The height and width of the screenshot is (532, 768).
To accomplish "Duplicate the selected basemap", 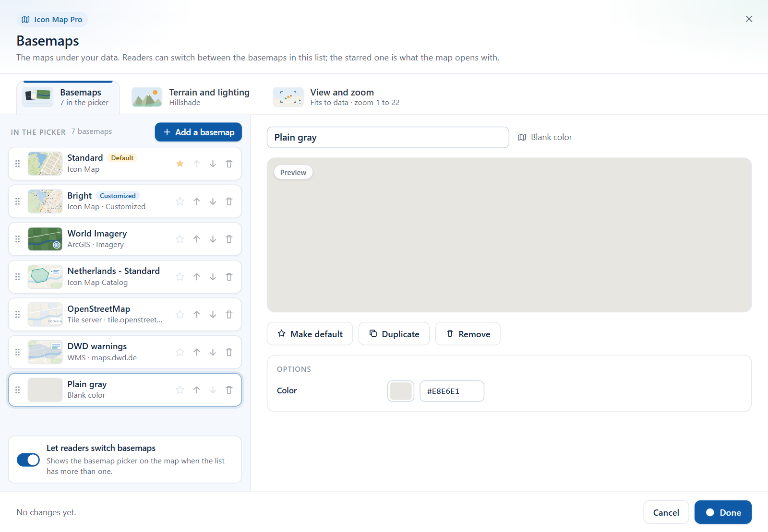I will point(394,334).
